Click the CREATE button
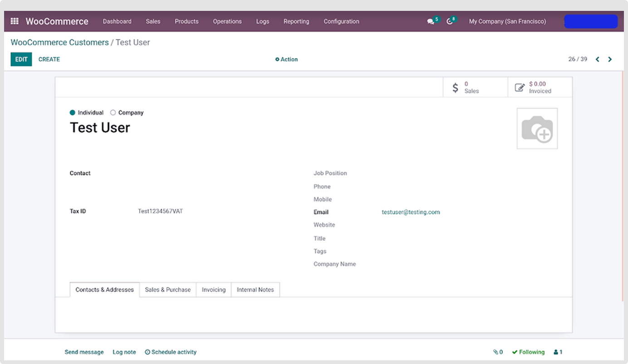 click(49, 59)
